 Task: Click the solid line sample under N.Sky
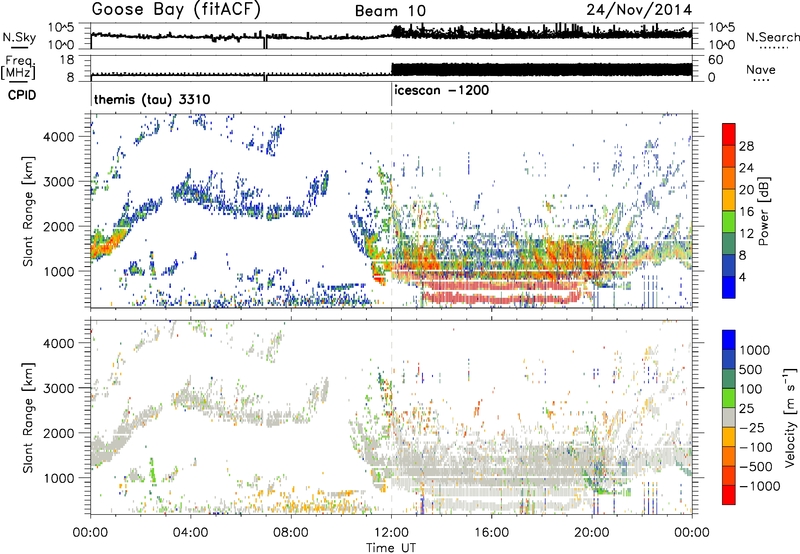click(19, 48)
